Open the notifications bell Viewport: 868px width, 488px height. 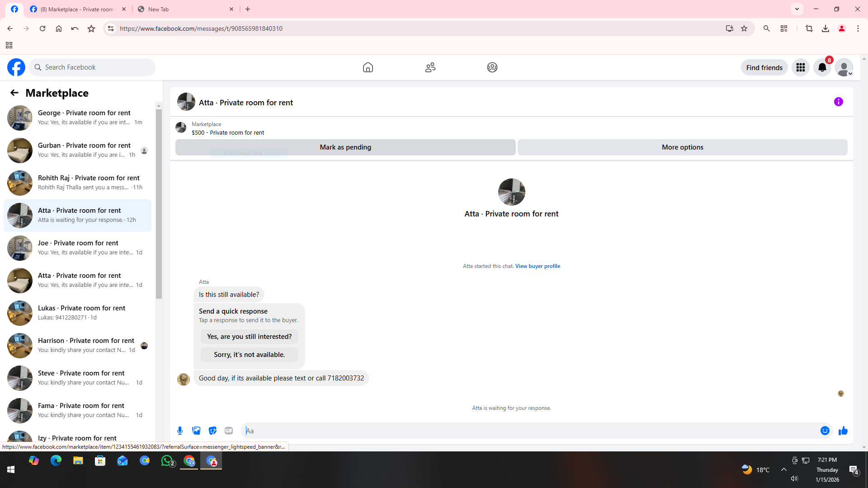(x=822, y=67)
